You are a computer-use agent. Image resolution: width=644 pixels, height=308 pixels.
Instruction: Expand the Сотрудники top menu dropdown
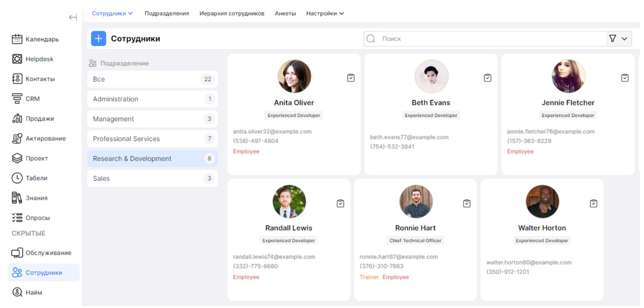pos(112,13)
